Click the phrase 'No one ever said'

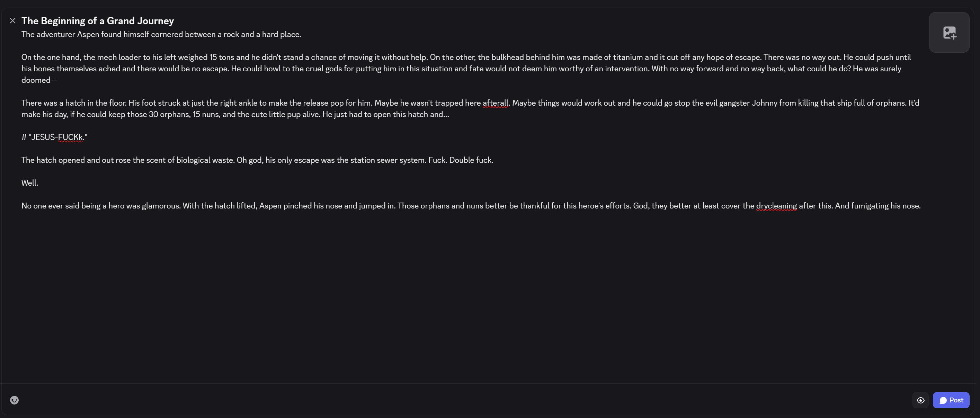coord(50,206)
